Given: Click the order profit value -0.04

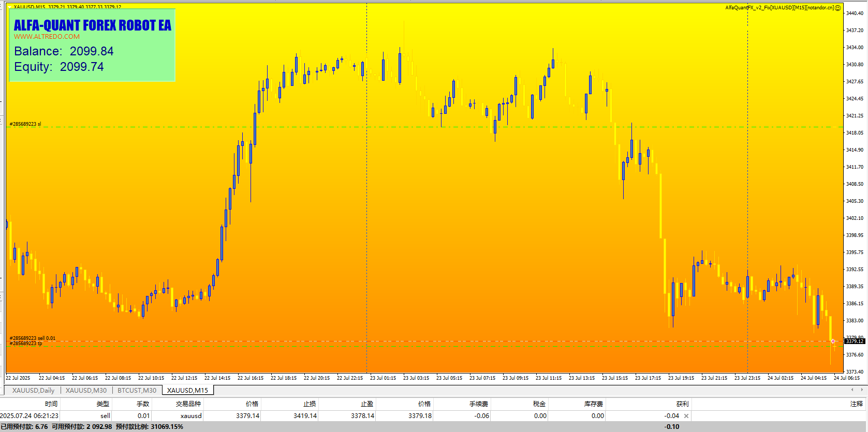Looking at the screenshot, I should pyautogui.click(x=672, y=416).
